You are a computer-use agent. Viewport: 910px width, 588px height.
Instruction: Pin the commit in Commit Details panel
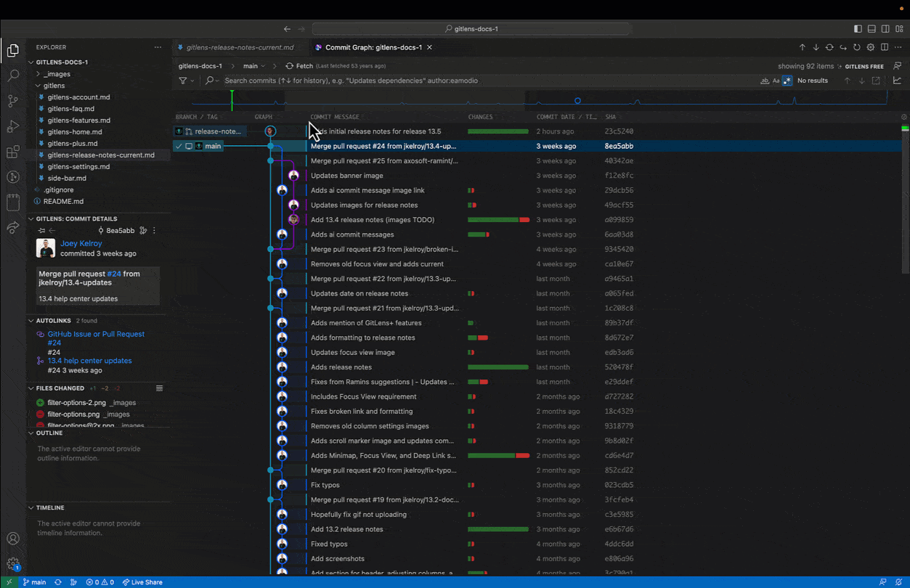click(42, 231)
